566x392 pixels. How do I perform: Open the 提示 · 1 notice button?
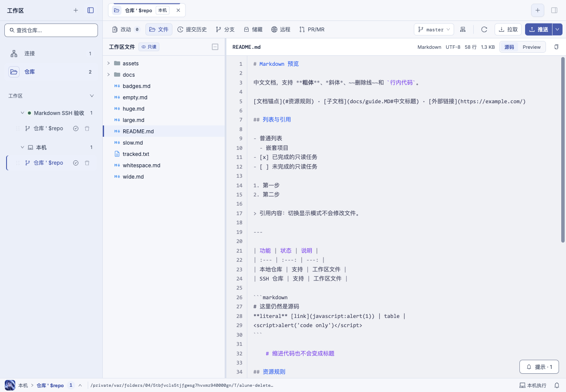point(539,367)
